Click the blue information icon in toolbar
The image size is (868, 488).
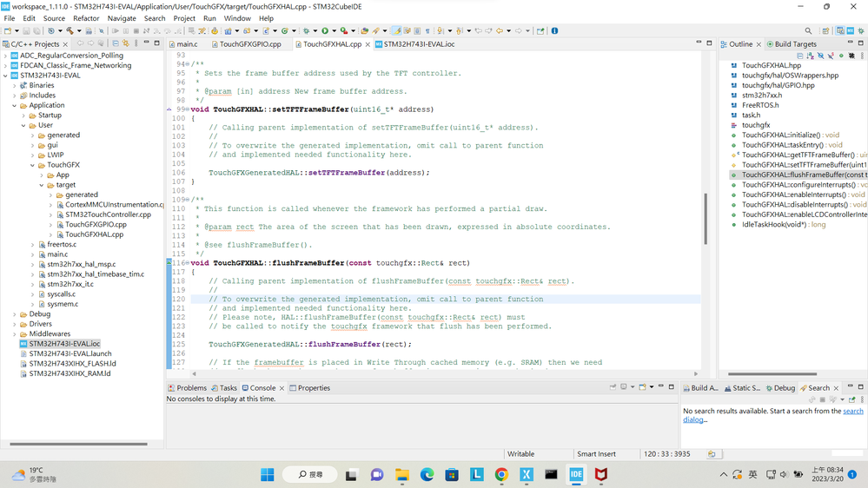554,31
